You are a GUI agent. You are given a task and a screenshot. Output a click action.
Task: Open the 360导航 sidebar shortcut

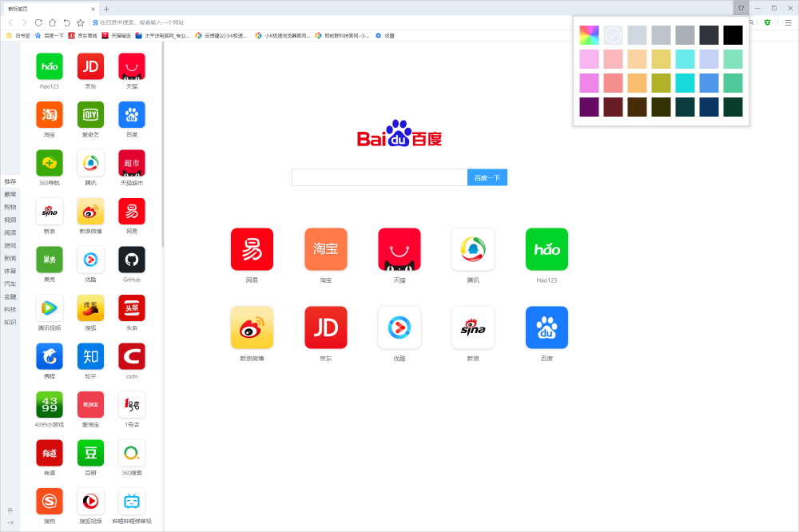pyautogui.click(x=50, y=163)
